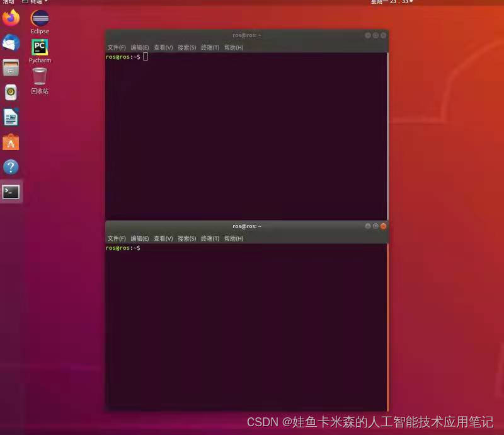Open 搜索(S) menu in lower terminal

pyautogui.click(x=186, y=238)
